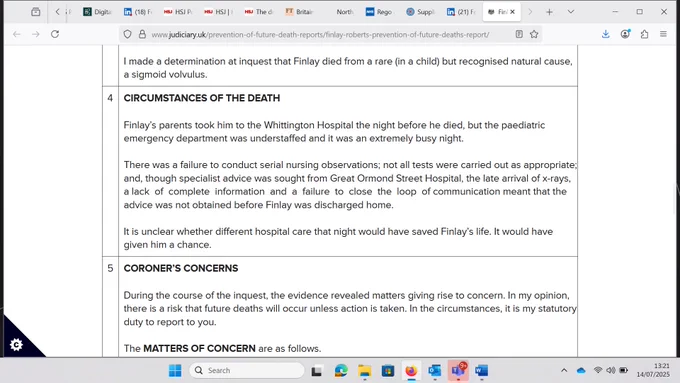
Task: Switch to the LinkedIn (18) tab
Action: [137, 12]
